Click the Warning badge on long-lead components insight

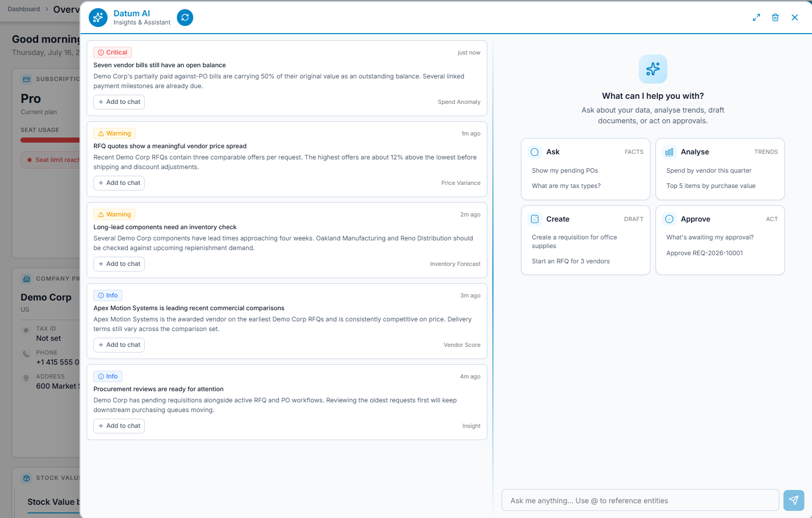pyautogui.click(x=114, y=214)
